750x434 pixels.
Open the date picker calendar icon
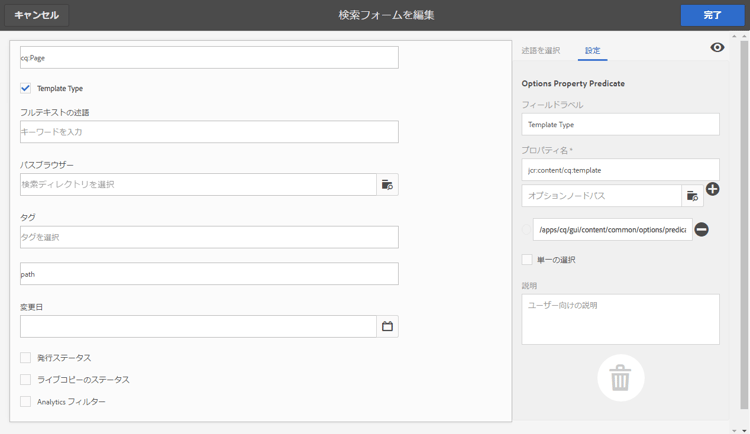click(387, 326)
